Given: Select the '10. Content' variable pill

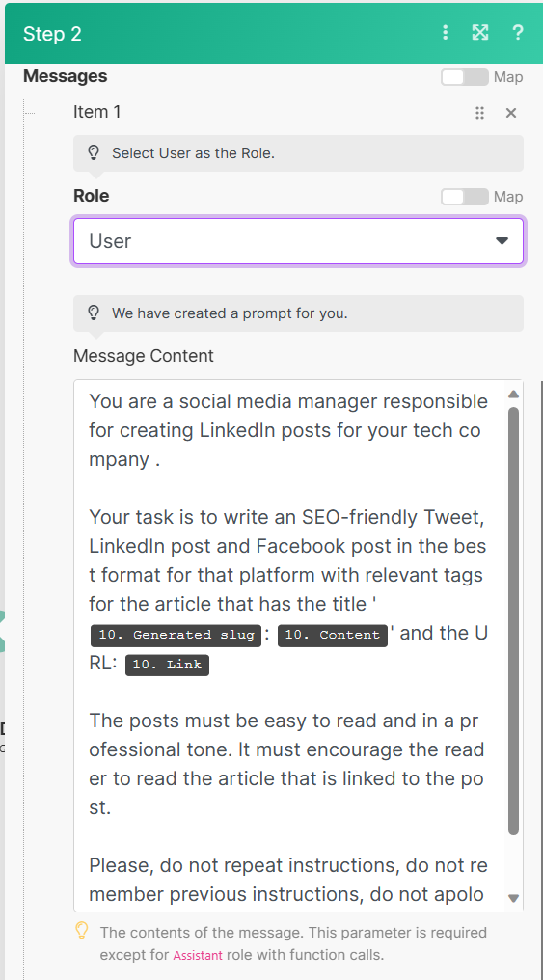Looking at the screenshot, I should 333,635.
